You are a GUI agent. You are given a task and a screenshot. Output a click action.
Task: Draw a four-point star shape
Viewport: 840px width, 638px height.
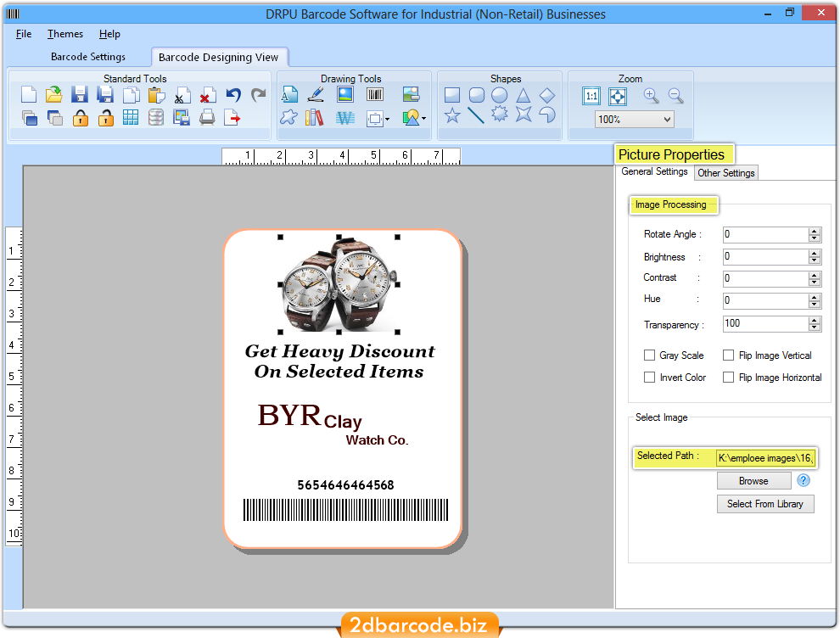coord(524,114)
